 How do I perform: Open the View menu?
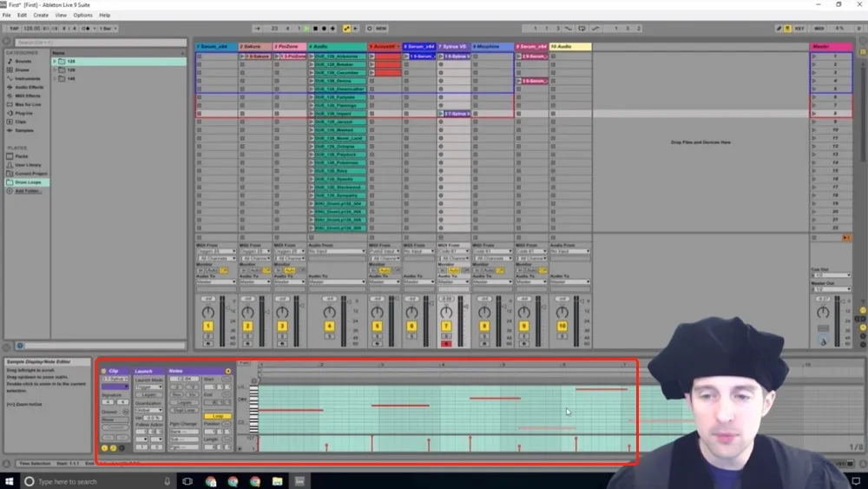point(61,15)
